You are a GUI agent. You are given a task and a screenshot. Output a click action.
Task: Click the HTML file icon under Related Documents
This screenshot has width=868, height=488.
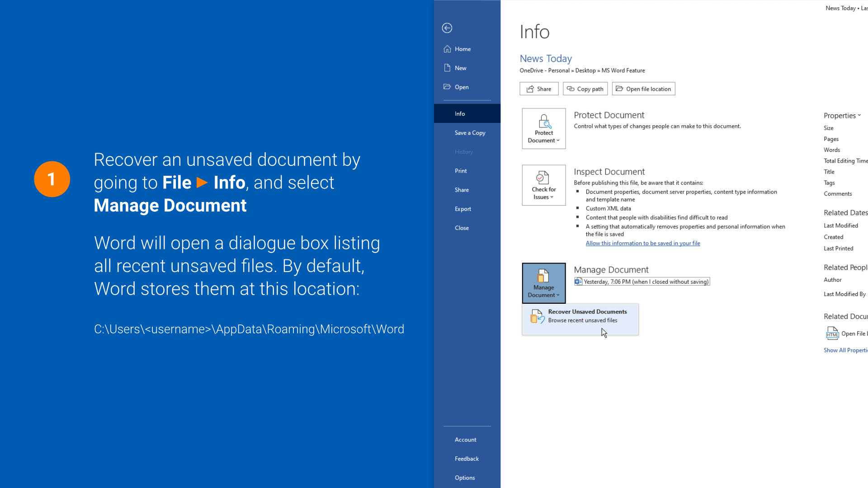coord(832,333)
